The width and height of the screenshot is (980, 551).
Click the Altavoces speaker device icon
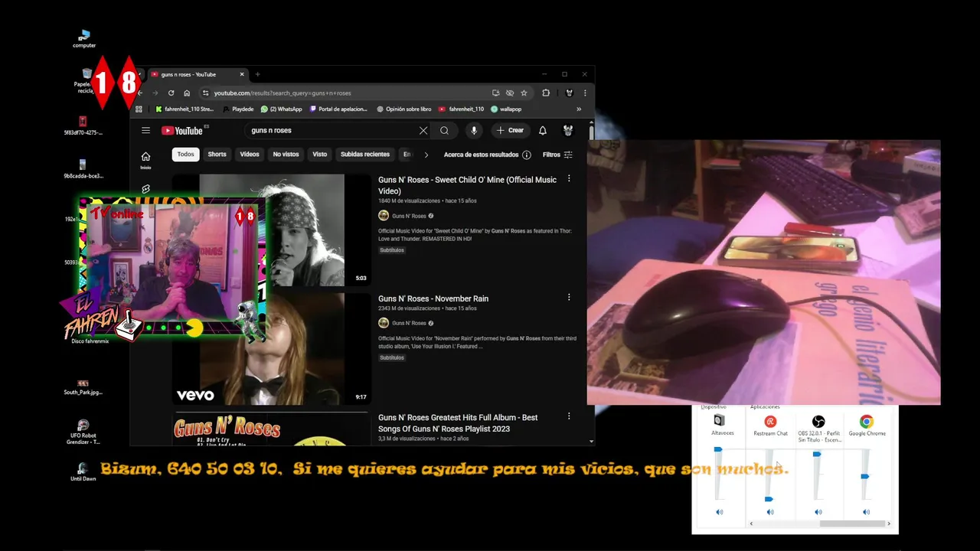coord(719,421)
